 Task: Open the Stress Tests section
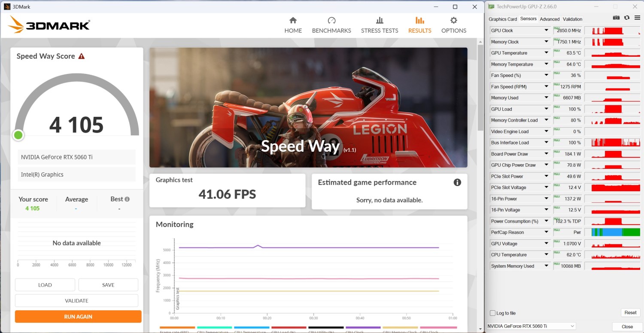380,25
